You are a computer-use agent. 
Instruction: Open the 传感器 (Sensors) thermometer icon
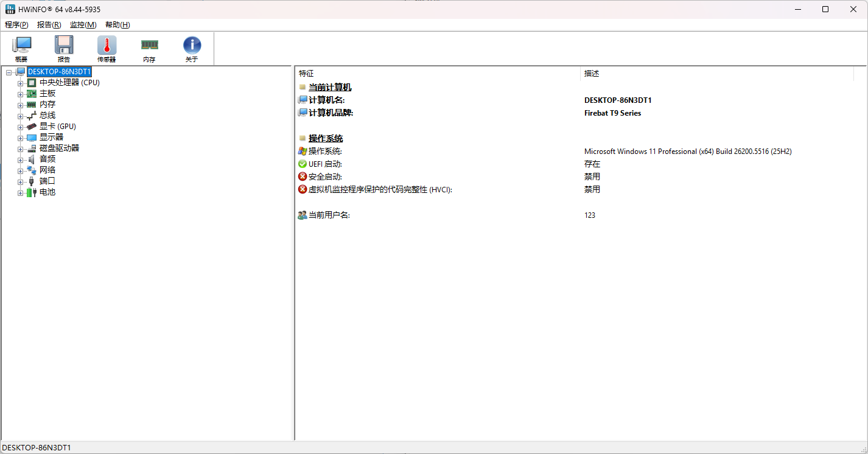point(107,49)
